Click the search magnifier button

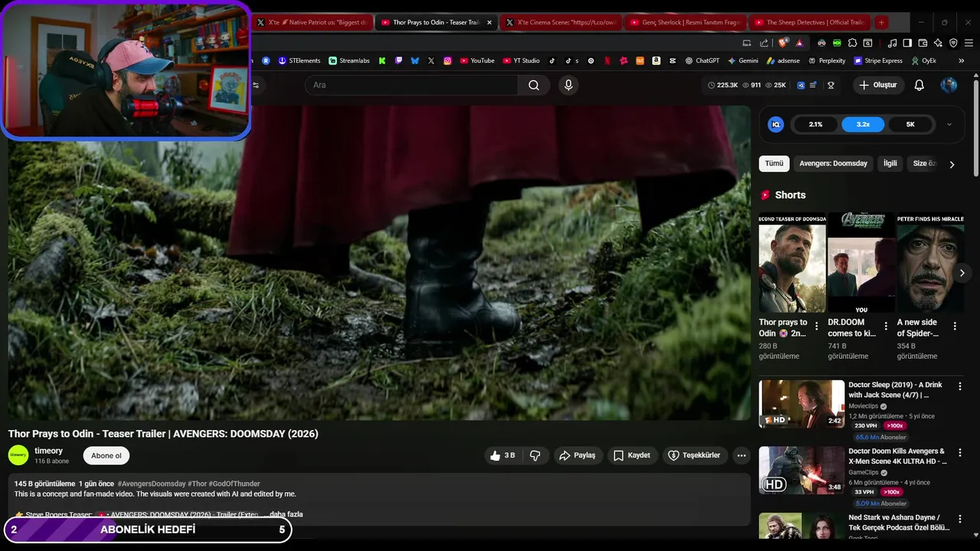coord(534,85)
